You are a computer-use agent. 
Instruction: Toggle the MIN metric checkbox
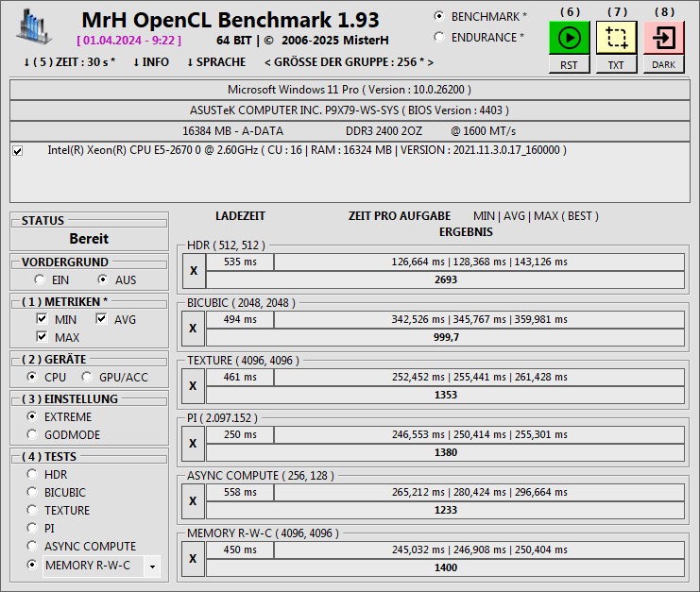42,319
